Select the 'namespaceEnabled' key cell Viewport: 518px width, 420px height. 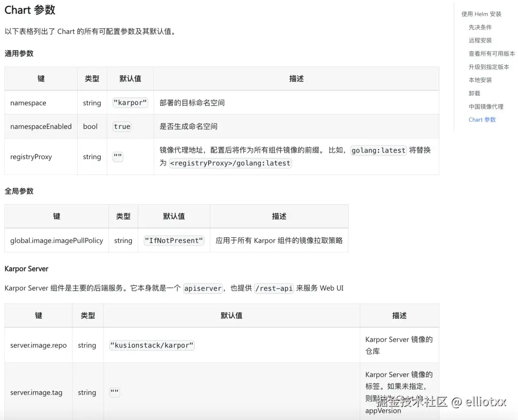[x=41, y=127]
